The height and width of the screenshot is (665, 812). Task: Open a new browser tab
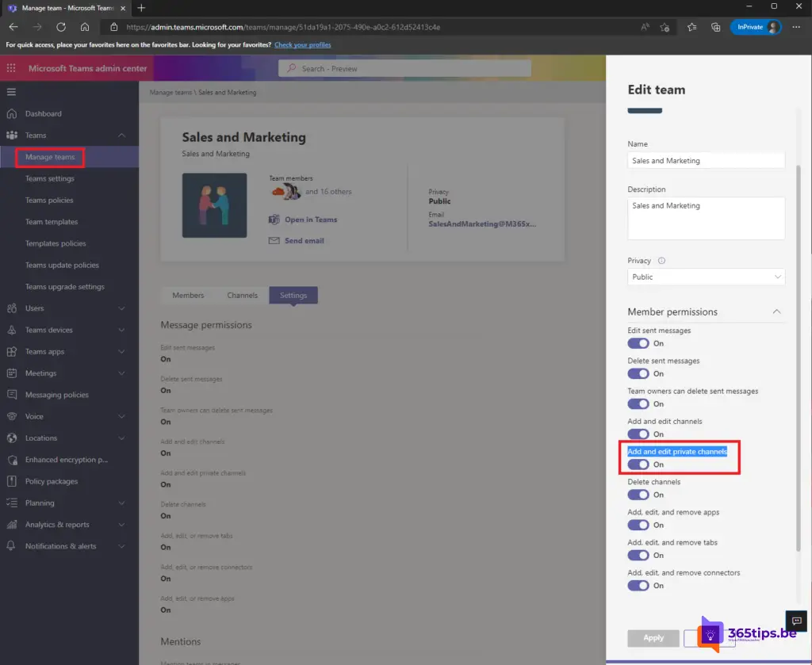click(141, 8)
